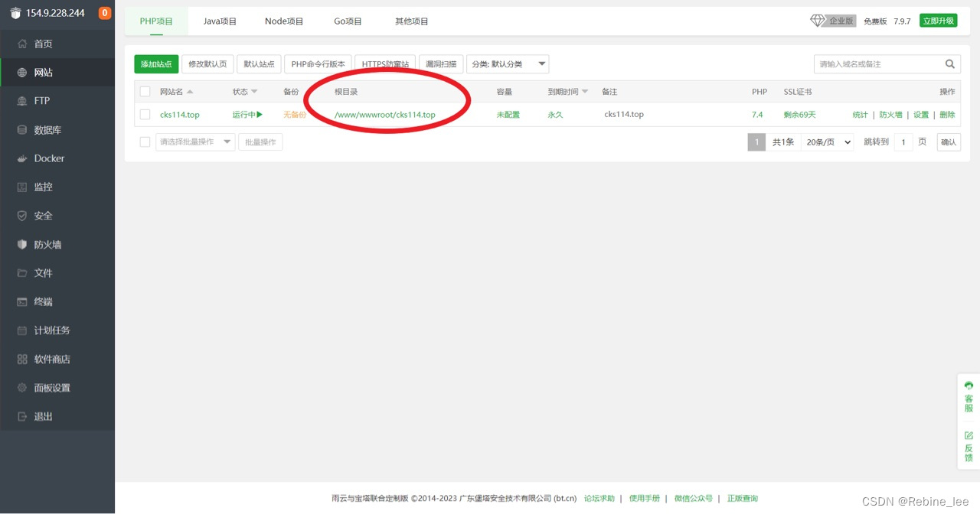Click the 修改默认页 button

[207, 64]
